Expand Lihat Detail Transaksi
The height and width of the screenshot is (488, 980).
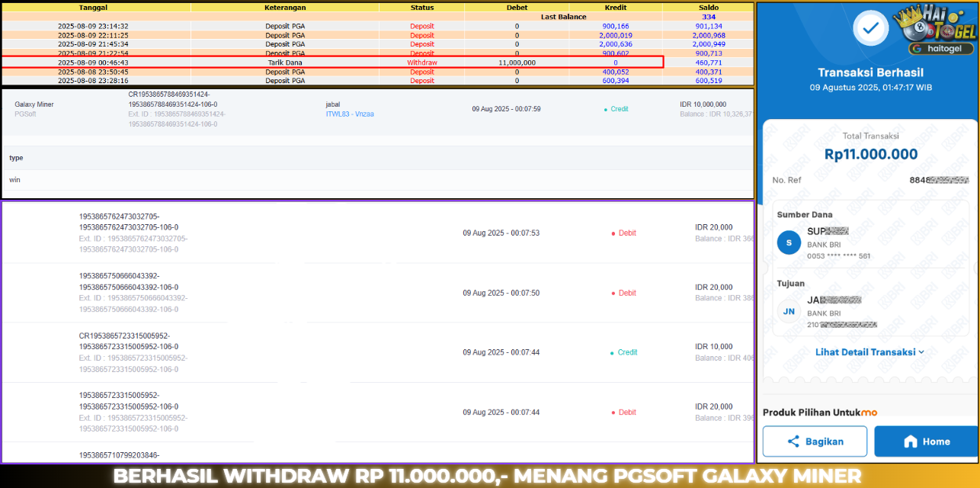(x=870, y=352)
